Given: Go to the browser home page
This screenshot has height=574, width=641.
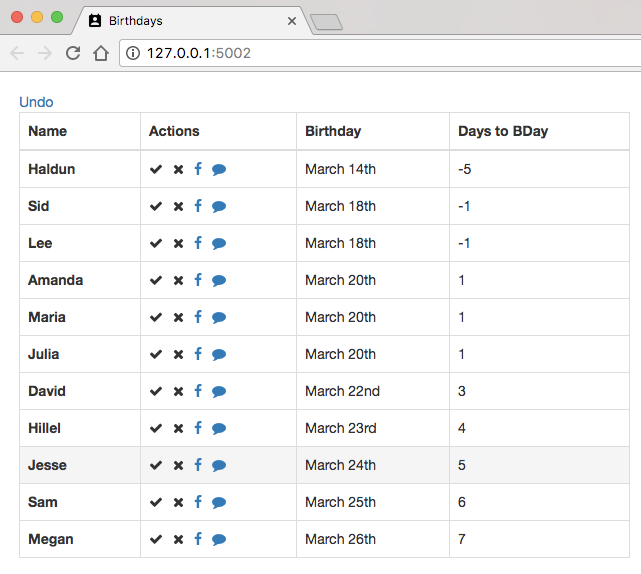Looking at the screenshot, I should [x=101, y=53].
